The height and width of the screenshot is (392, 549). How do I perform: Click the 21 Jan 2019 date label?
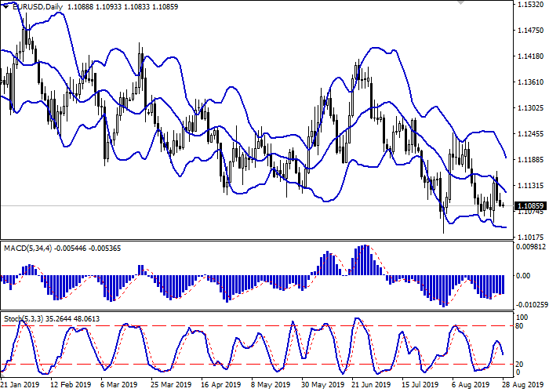pos(21,386)
